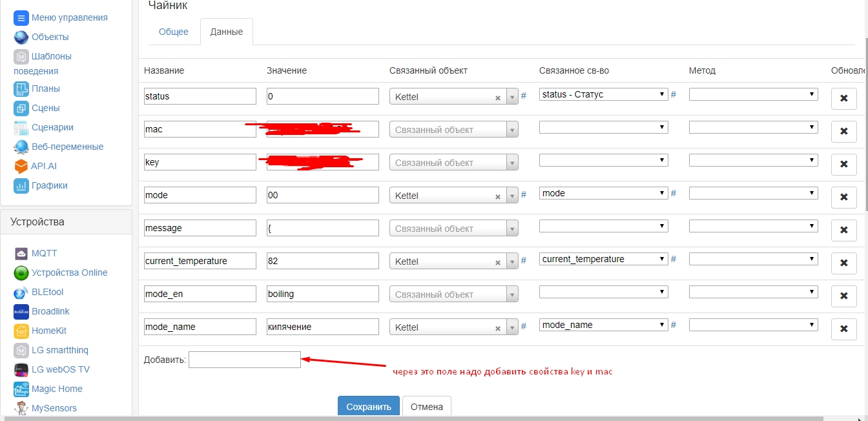The width and height of the screenshot is (868, 421).
Task: Click the Планы icon
Action: coord(21,88)
